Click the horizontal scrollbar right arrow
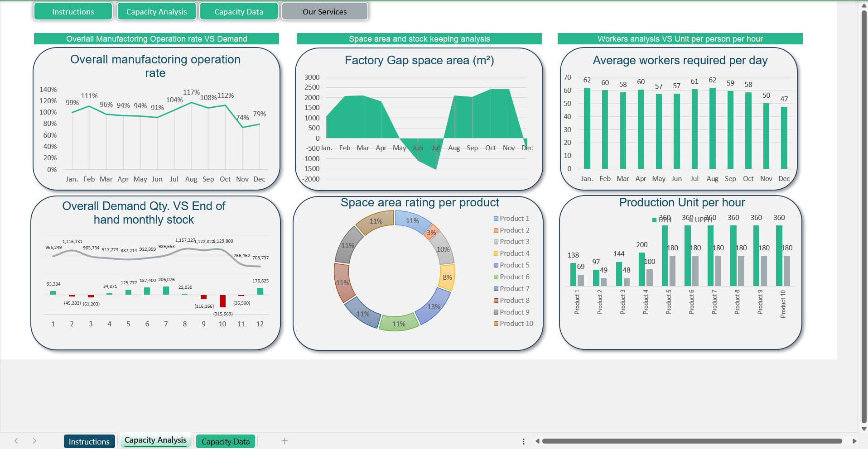868x449 pixels. (854, 441)
